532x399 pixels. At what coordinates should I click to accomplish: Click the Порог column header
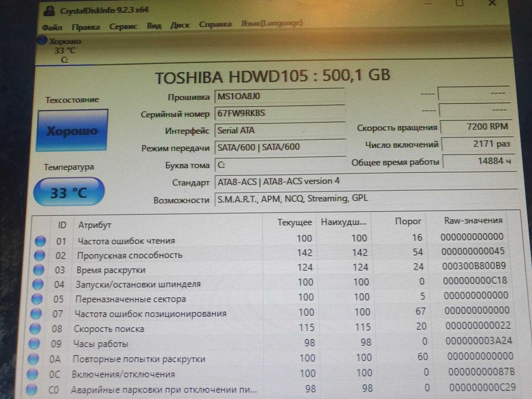point(408,222)
